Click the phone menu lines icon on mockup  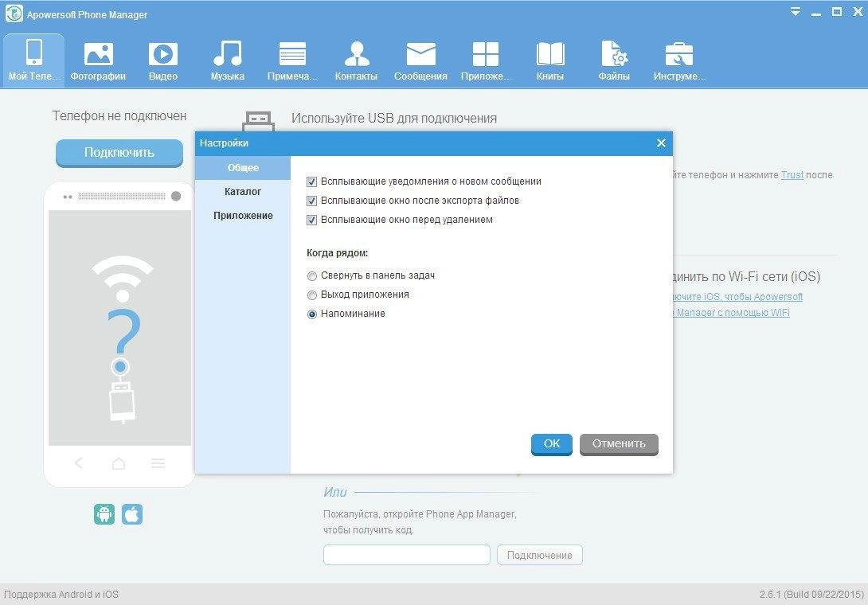158,463
